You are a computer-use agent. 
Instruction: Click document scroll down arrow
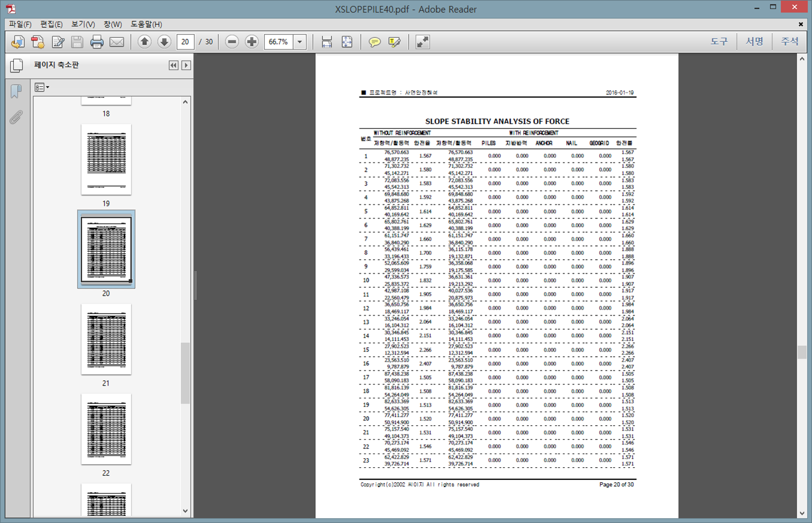[x=802, y=513]
